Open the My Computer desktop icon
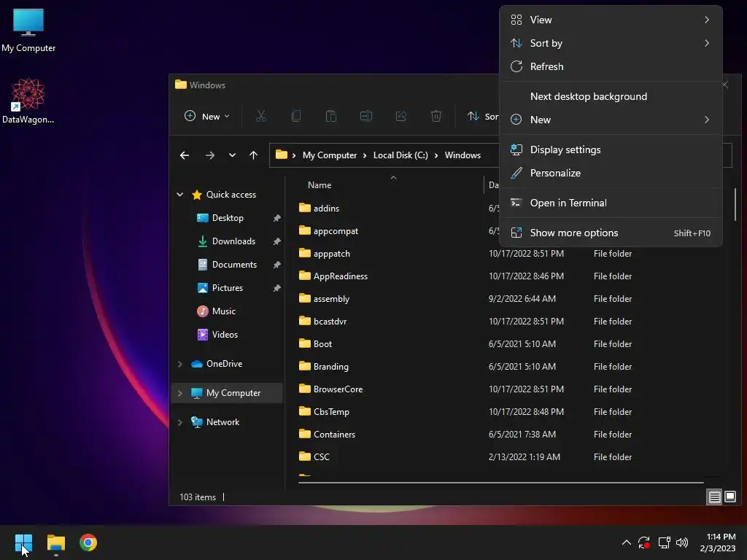 pos(28,29)
